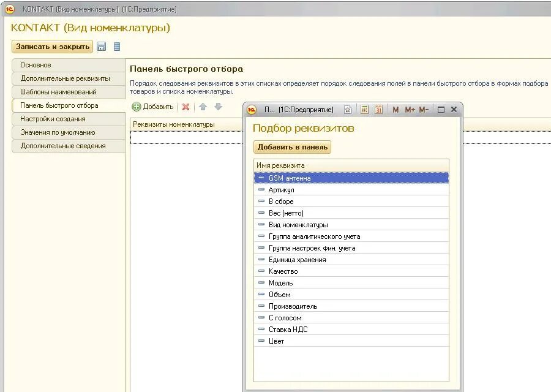Viewport: 551px width, 392px height.
Task: Select Группа настроек фин. учета row
Action: [351, 248]
